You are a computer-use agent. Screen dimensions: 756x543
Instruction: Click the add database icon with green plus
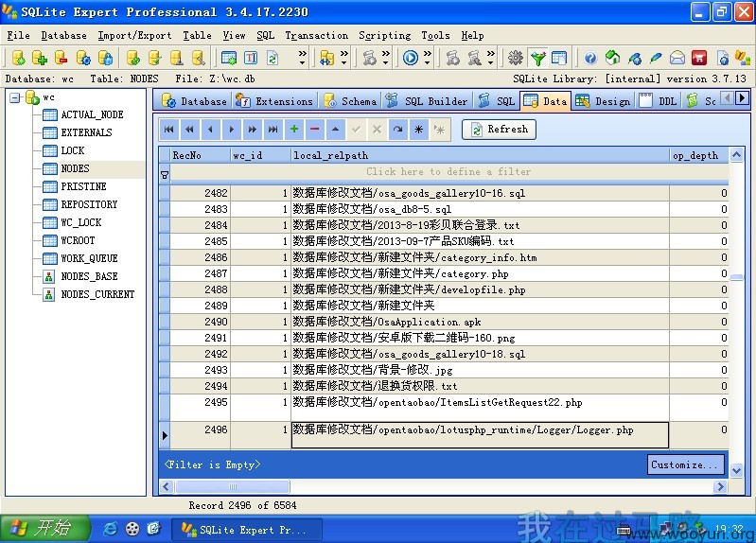click(40, 58)
